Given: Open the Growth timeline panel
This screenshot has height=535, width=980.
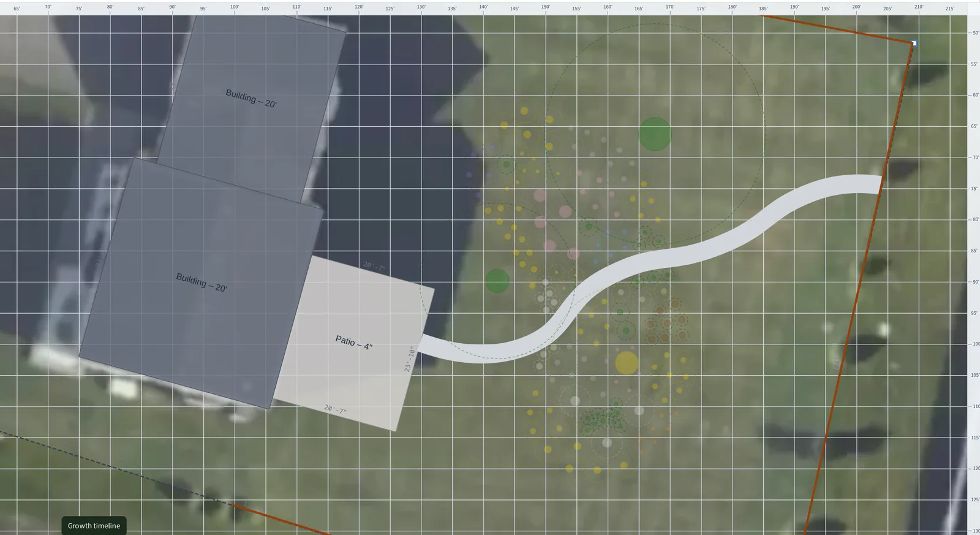Looking at the screenshot, I should tap(94, 526).
